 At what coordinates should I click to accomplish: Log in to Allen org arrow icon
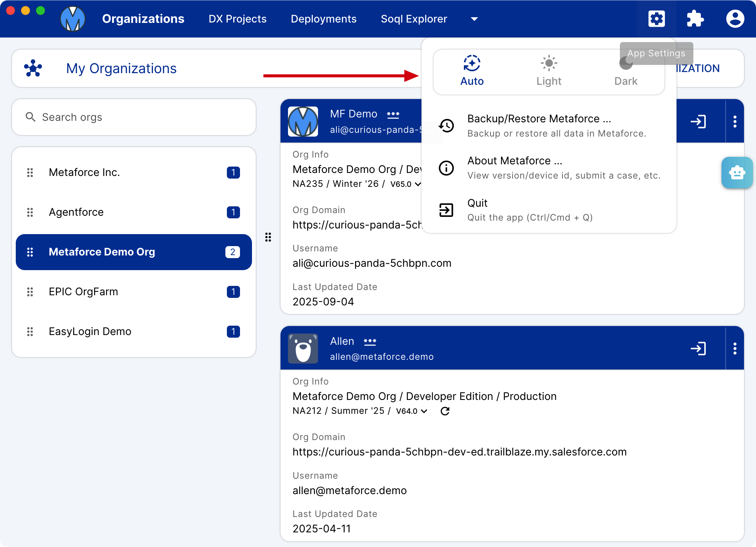point(698,349)
